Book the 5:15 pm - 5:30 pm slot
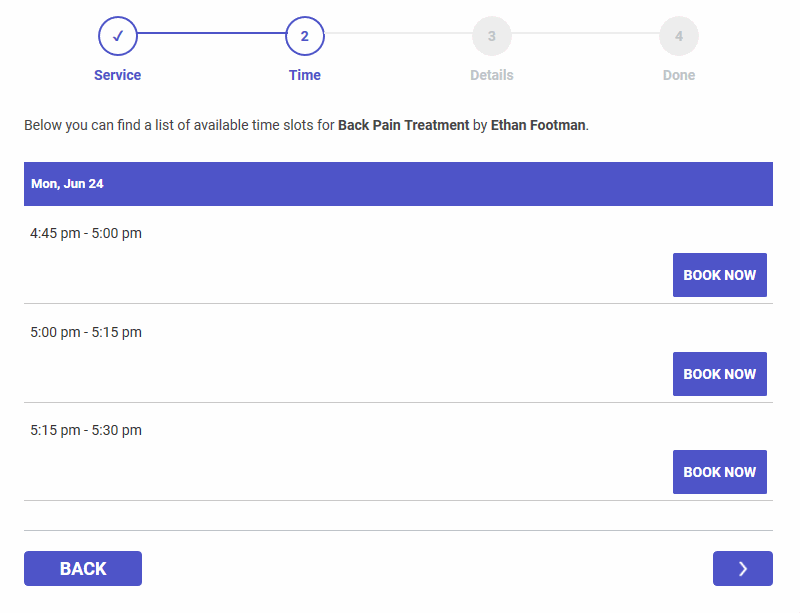The image size is (800, 613). 719,471
